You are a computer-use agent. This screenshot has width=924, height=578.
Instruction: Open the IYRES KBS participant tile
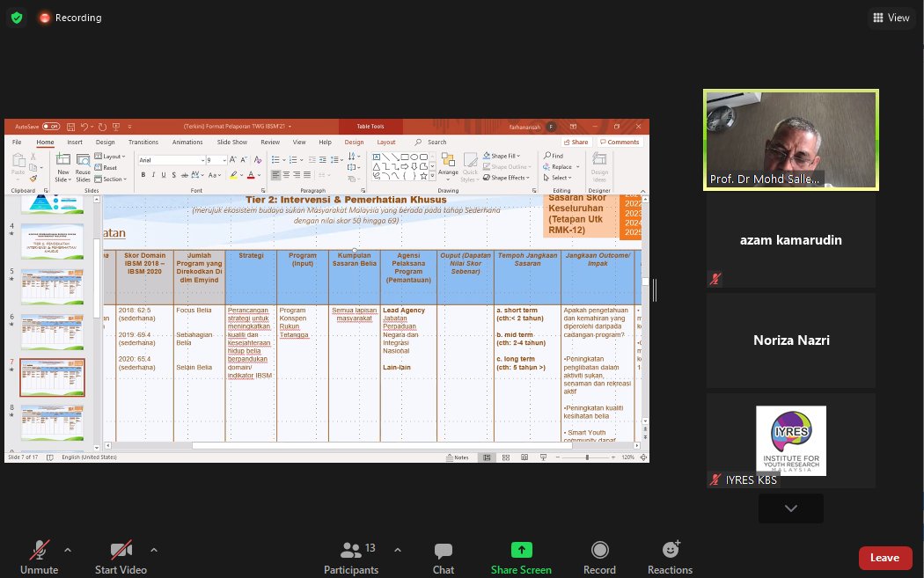pyautogui.click(x=790, y=440)
